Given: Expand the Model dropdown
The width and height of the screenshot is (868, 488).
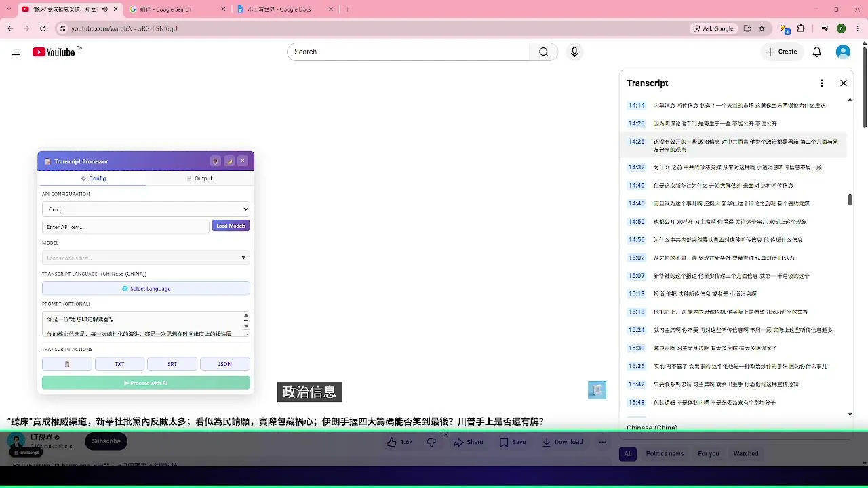Looking at the screenshot, I should tap(146, 258).
